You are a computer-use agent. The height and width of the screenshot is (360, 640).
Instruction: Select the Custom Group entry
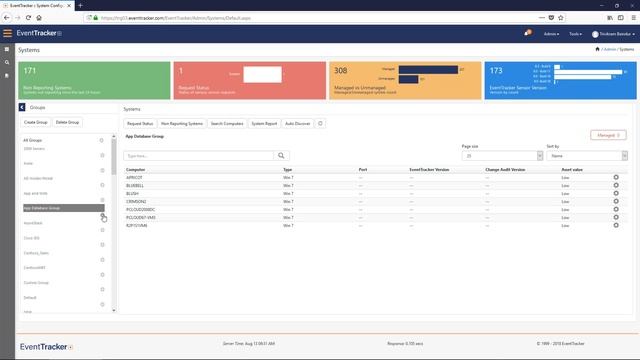36,282
